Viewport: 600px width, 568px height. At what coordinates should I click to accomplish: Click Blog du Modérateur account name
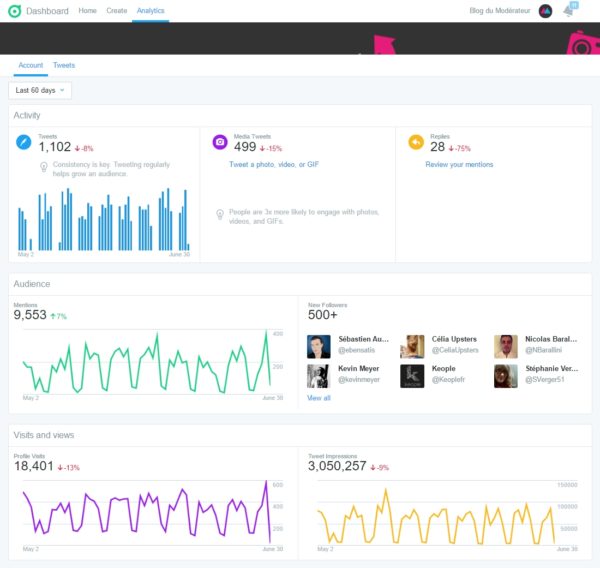tap(499, 11)
